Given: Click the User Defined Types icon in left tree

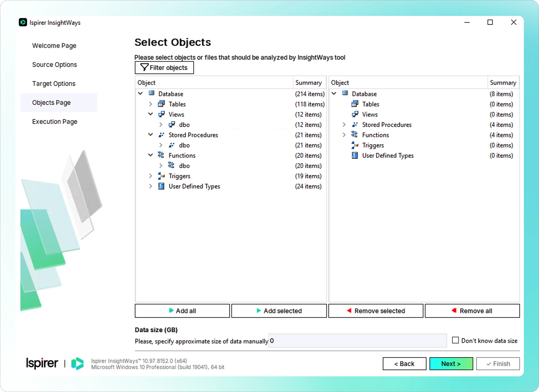Looking at the screenshot, I should pos(161,186).
